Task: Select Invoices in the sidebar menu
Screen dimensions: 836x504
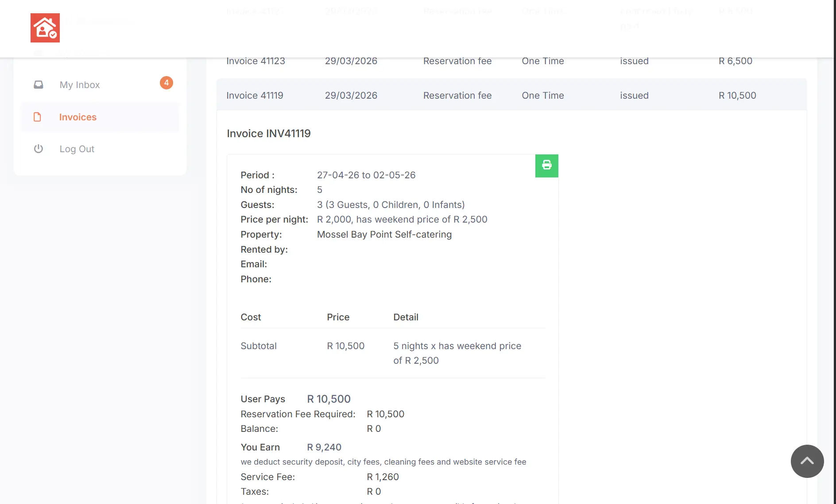Action: click(78, 117)
